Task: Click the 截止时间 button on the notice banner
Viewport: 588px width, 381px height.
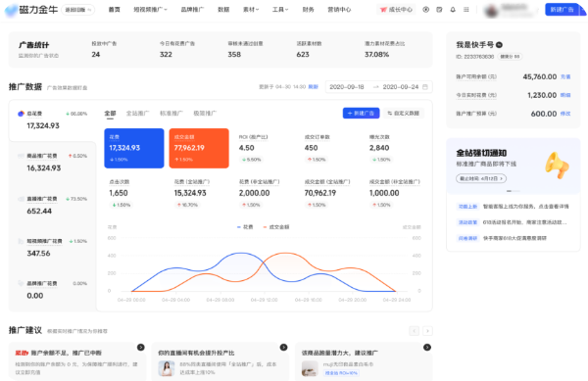Action: pos(481,178)
